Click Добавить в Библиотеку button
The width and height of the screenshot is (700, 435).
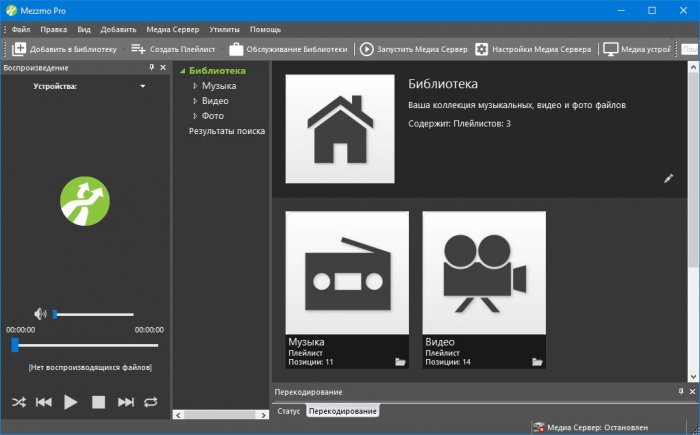pyautogui.click(x=65, y=48)
